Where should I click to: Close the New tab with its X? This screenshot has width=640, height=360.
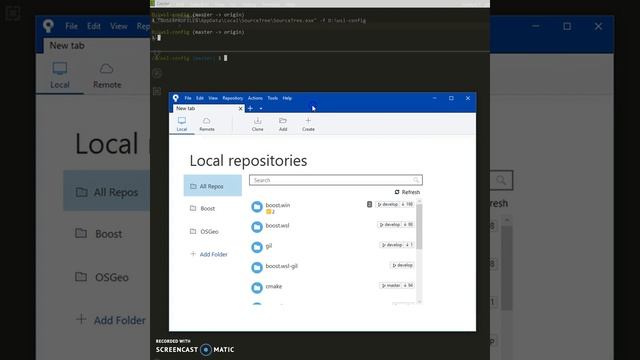click(x=240, y=109)
